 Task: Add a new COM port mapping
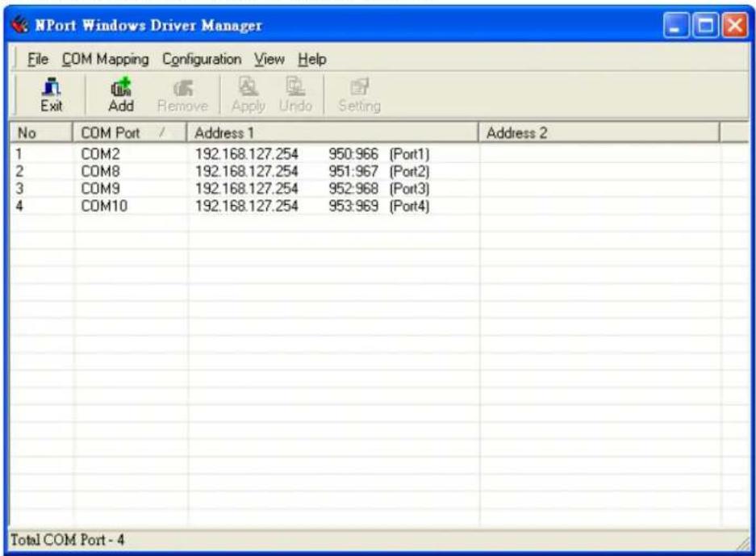click(x=120, y=95)
